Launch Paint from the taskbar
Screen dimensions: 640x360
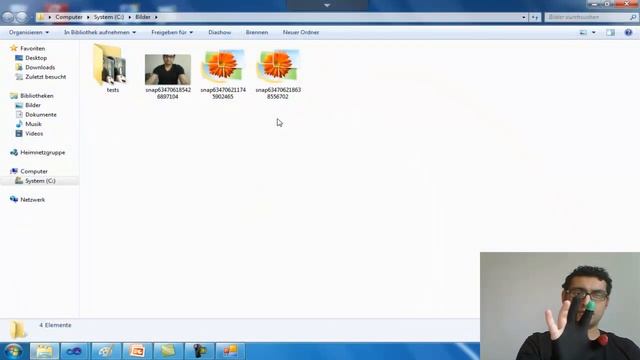tap(106, 351)
